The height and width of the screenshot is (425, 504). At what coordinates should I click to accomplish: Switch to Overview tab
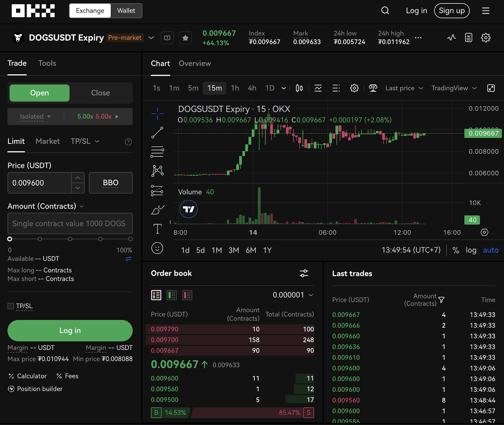click(195, 64)
